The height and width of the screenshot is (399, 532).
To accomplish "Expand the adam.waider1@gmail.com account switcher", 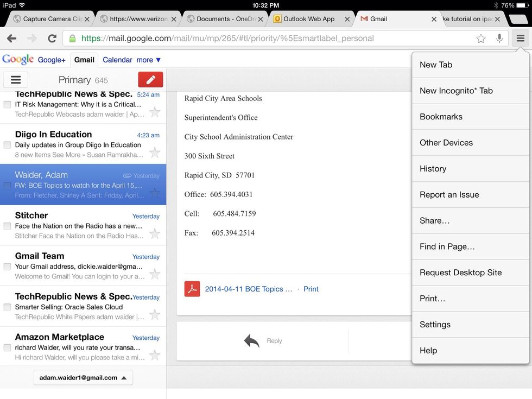I will tap(83, 378).
